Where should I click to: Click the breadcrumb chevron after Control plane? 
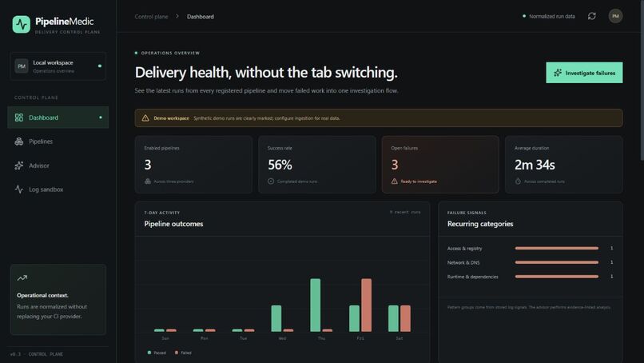point(177,16)
